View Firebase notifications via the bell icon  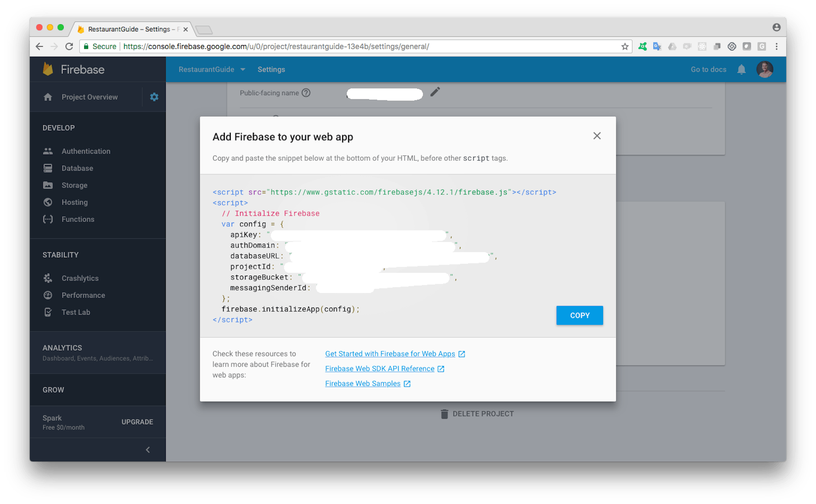(x=741, y=69)
